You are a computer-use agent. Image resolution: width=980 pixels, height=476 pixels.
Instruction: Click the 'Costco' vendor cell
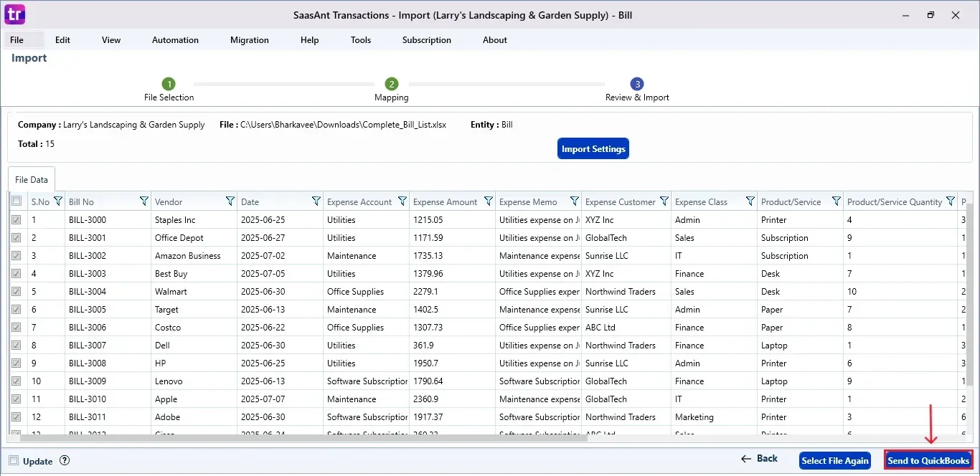pos(194,328)
